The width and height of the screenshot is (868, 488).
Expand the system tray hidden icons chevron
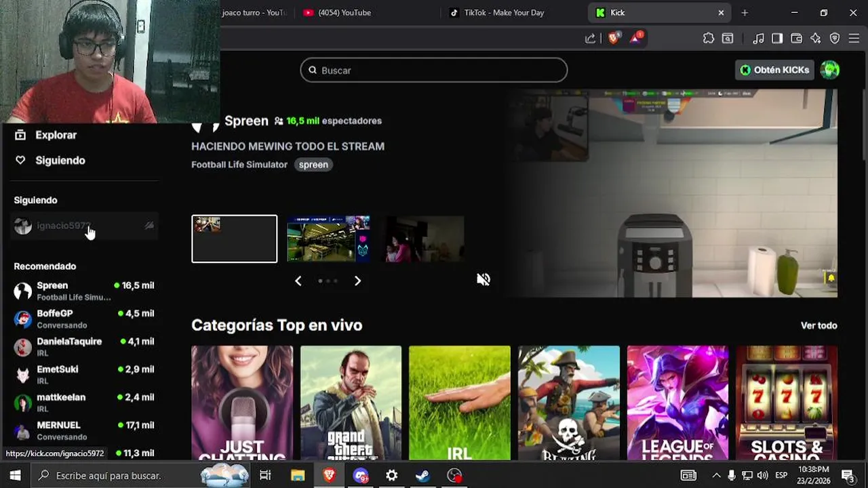716,476
